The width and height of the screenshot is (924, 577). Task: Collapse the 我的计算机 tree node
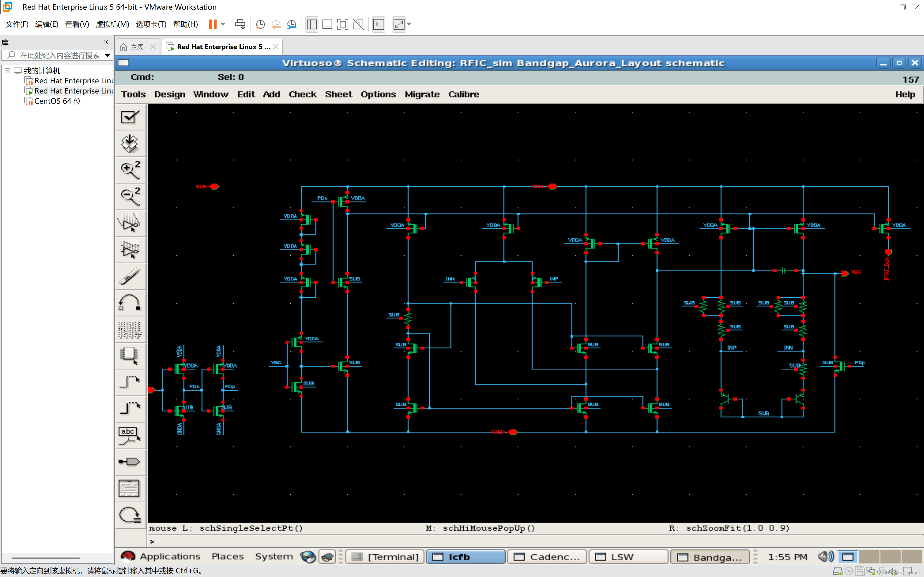point(7,71)
